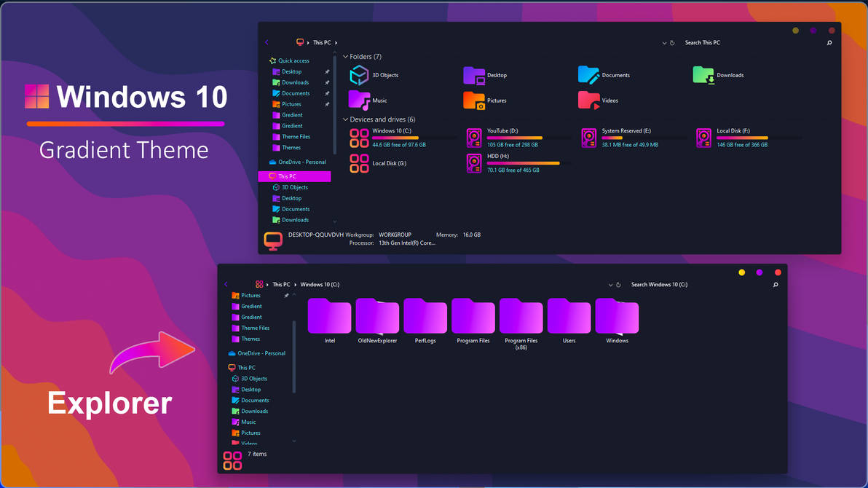The image size is (868, 488).
Task: Open the System Reserved (E:) drive
Action: (620, 138)
